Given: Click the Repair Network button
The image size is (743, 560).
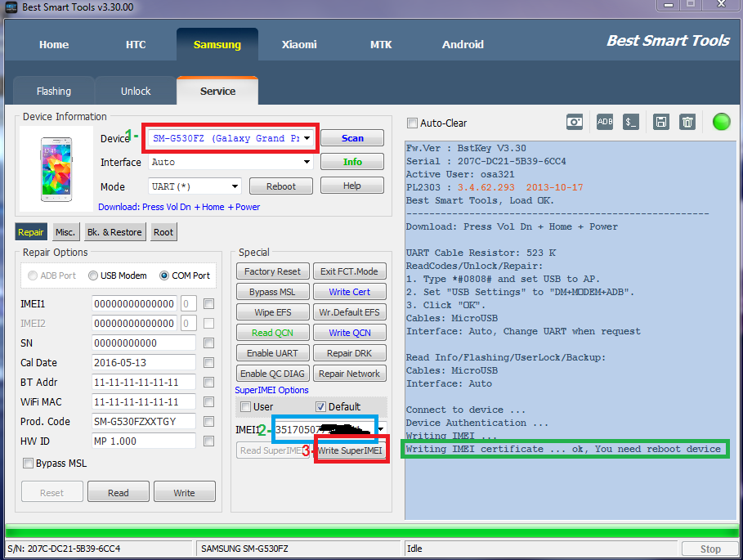Looking at the screenshot, I should click(x=349, y=374).
